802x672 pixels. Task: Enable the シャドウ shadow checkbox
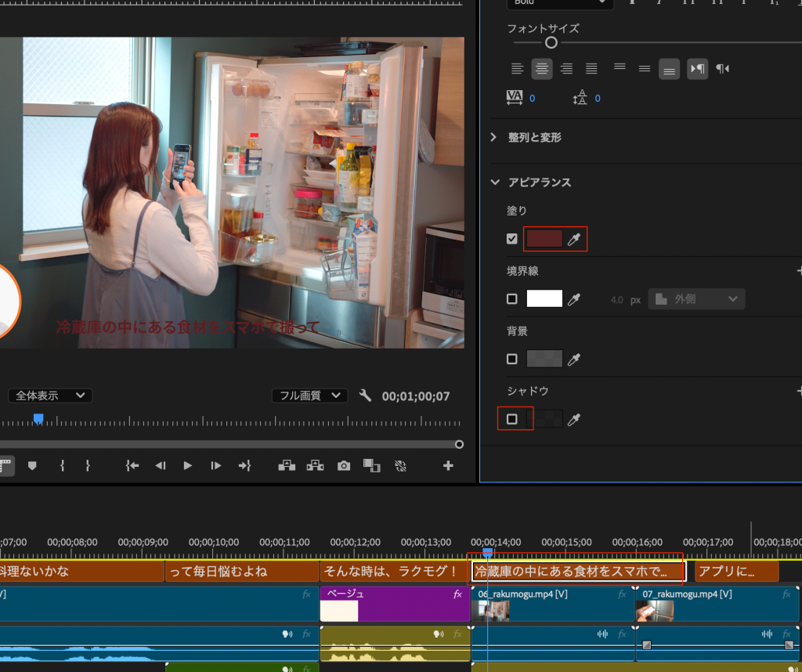tap(512, 419)
